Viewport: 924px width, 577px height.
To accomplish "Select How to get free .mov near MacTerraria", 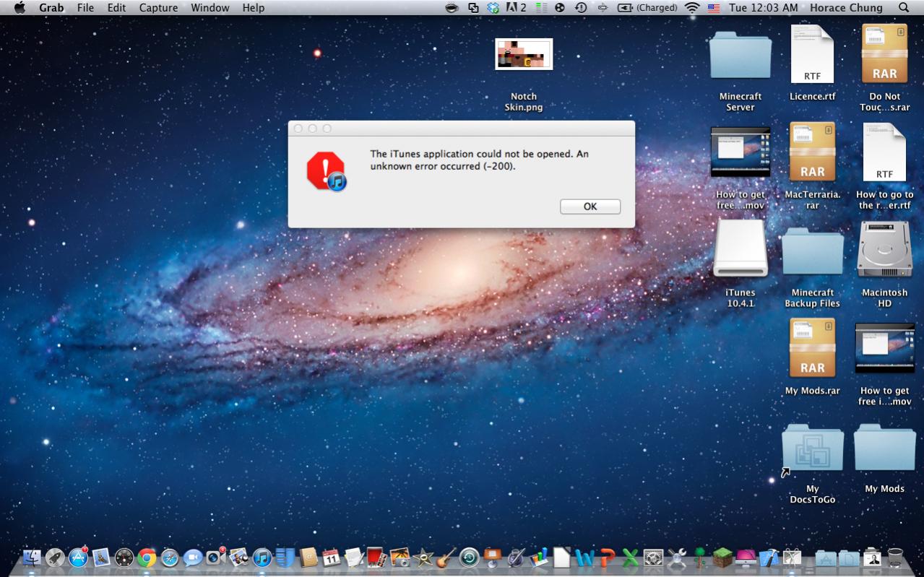I will point(741,169).
